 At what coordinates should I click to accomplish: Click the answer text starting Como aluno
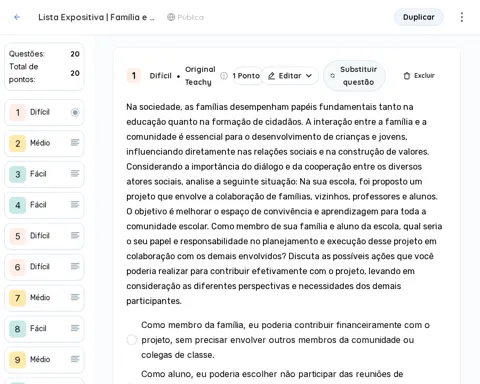(x=272, y=374)
